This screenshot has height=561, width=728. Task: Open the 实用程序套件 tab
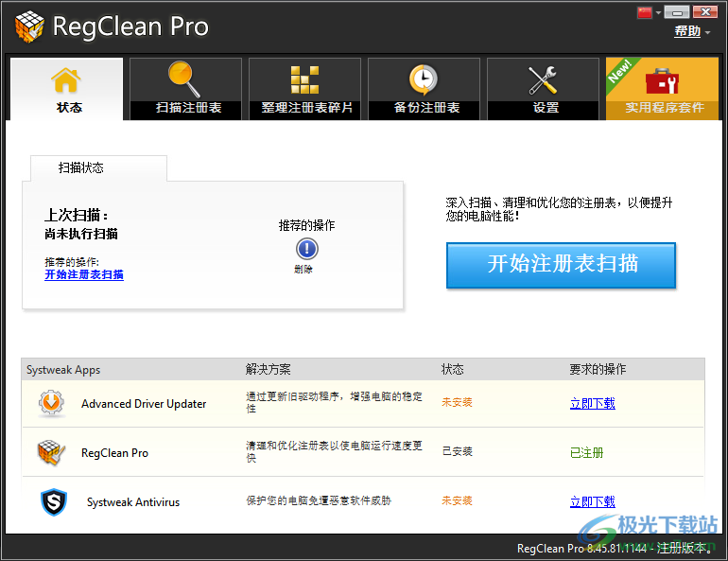[x=663, y=89]
